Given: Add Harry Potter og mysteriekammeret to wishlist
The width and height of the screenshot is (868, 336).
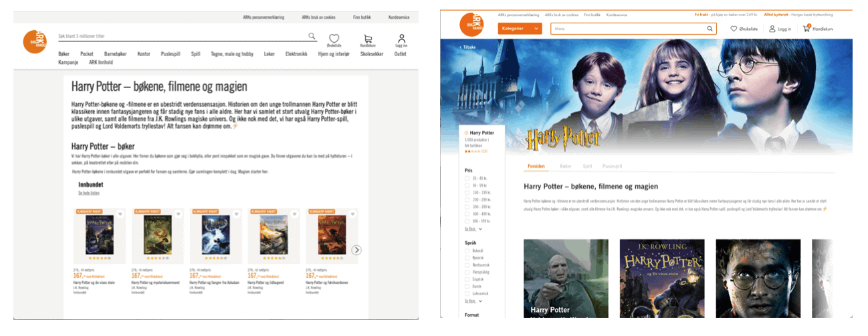Looking at the screenshot, I should 179,214.
